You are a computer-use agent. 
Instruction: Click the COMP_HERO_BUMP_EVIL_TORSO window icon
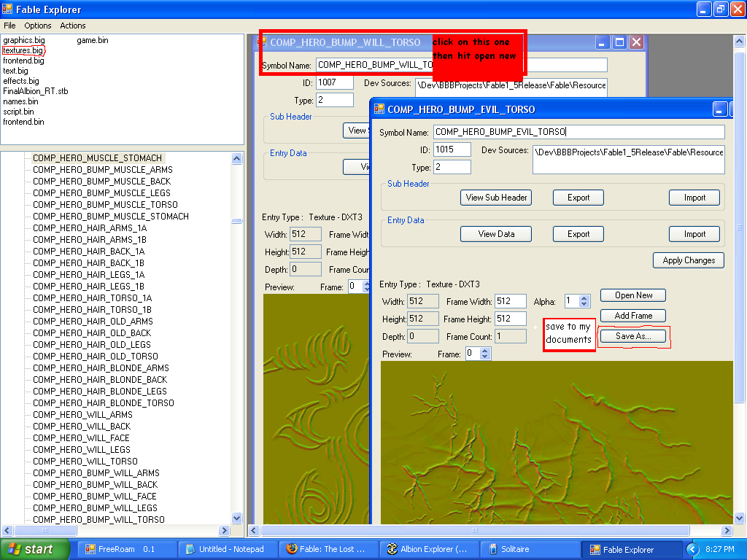[x=379, y=109]
